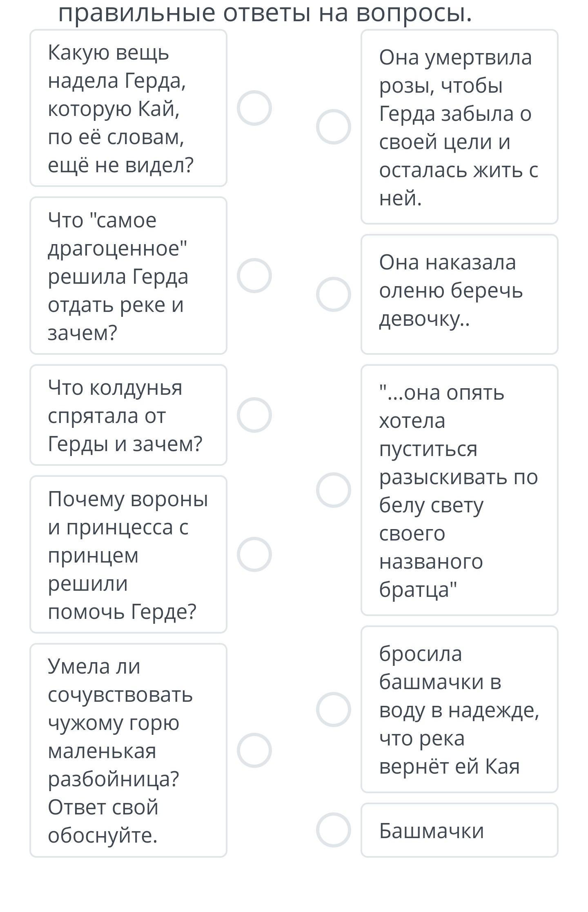Click the 'Какую вещь надела Герда' question card
The height and width of the screenshot is (912, 588).
(128, 108)
